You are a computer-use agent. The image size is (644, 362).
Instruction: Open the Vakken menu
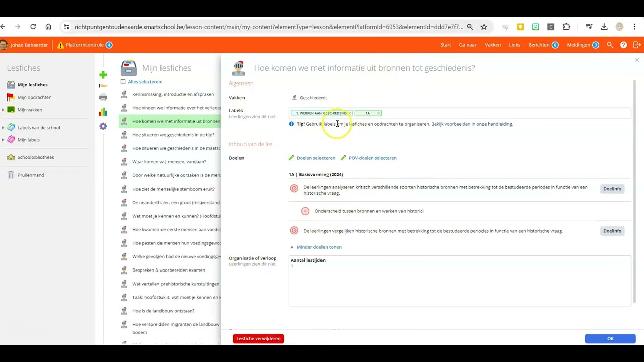(x=493, y=45)
